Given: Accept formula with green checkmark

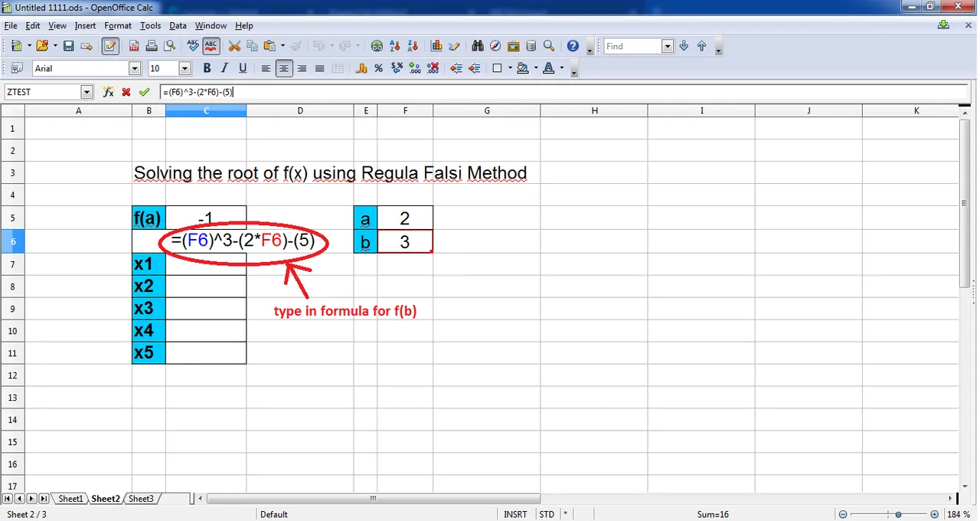Looking at the screenshot, I should 145,92.
